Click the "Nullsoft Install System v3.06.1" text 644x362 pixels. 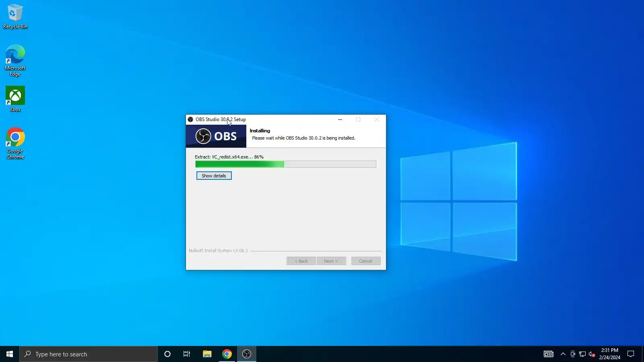pos(218,251)
